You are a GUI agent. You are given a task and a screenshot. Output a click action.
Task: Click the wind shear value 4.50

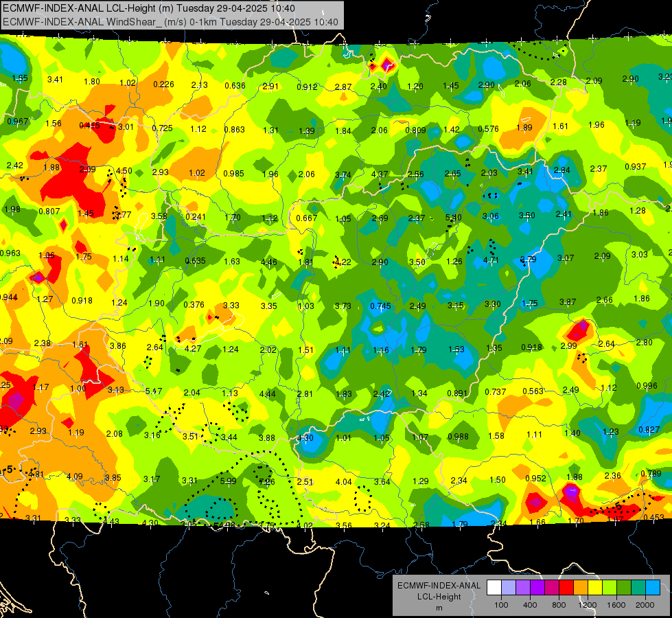124,171
